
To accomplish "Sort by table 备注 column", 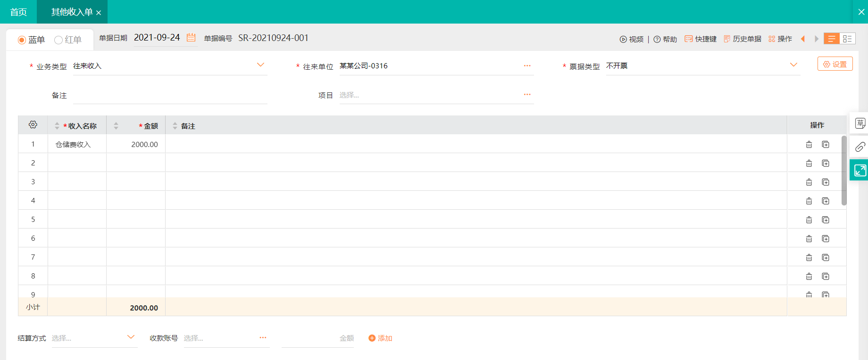I will pos(175,126).
